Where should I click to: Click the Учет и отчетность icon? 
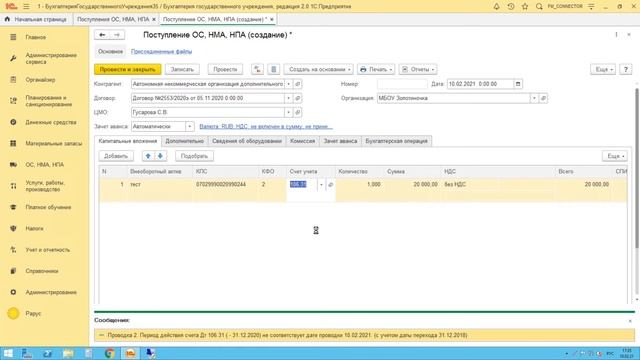(13, 249)
